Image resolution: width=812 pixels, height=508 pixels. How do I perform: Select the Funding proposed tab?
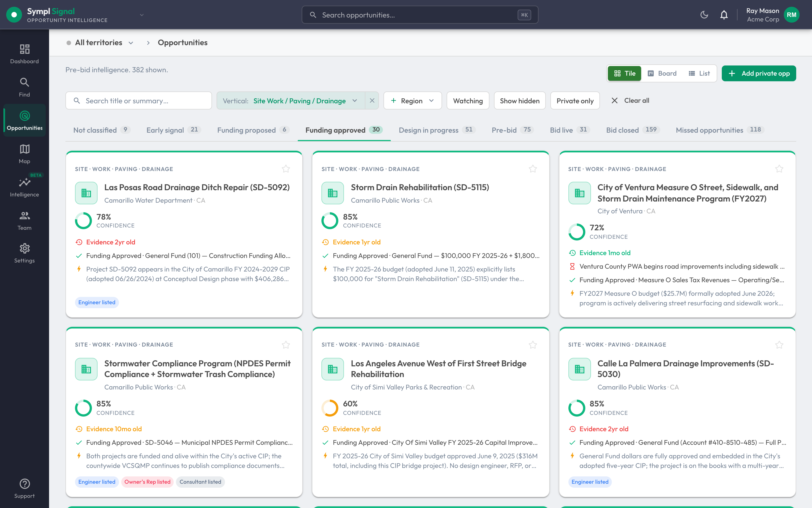pyautogui.click(x=253, y=130)
